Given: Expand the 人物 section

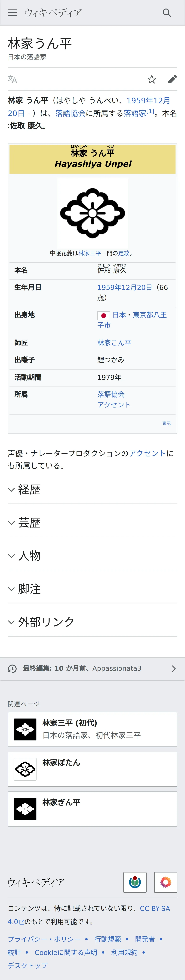Looking at the screenshot, I should (x=29, y=555).
